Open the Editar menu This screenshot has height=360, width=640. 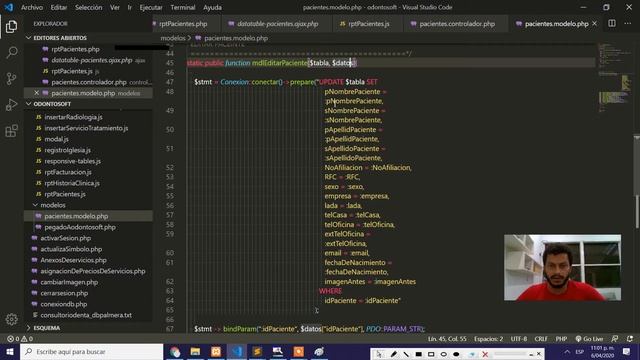59,7
